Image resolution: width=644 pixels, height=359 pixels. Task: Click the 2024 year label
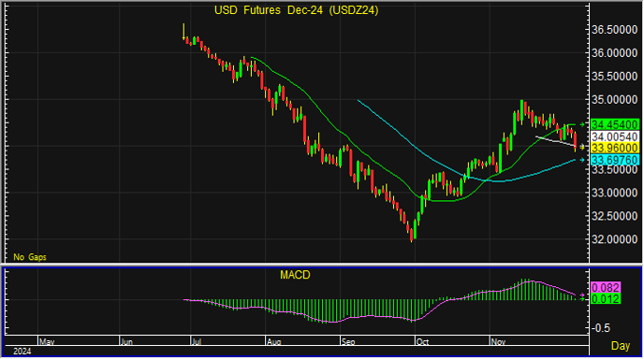22,352
